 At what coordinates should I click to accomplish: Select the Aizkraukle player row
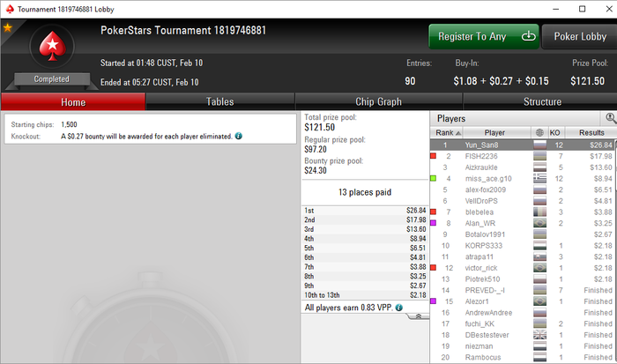pos(523,167)
